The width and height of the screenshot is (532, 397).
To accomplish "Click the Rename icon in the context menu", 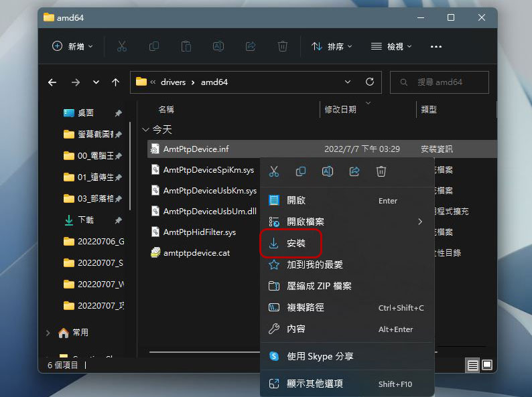I will [x=328, y=171].
